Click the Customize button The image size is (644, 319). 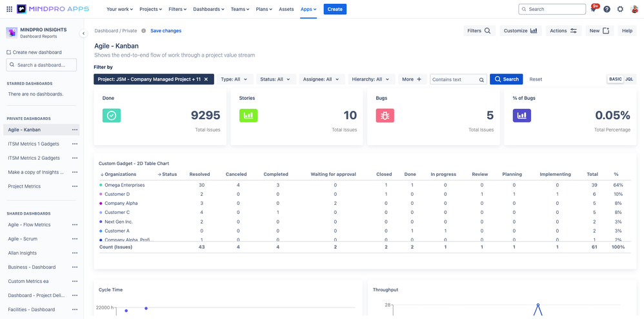pos(520,31)
